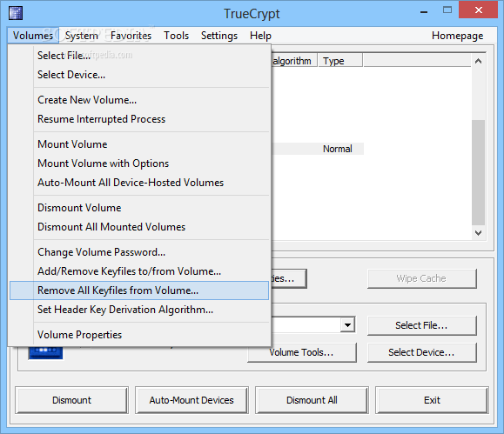The image size is (504, 434).
Task: Click the list scrollbar up arrow
Action: click(478, 61)
